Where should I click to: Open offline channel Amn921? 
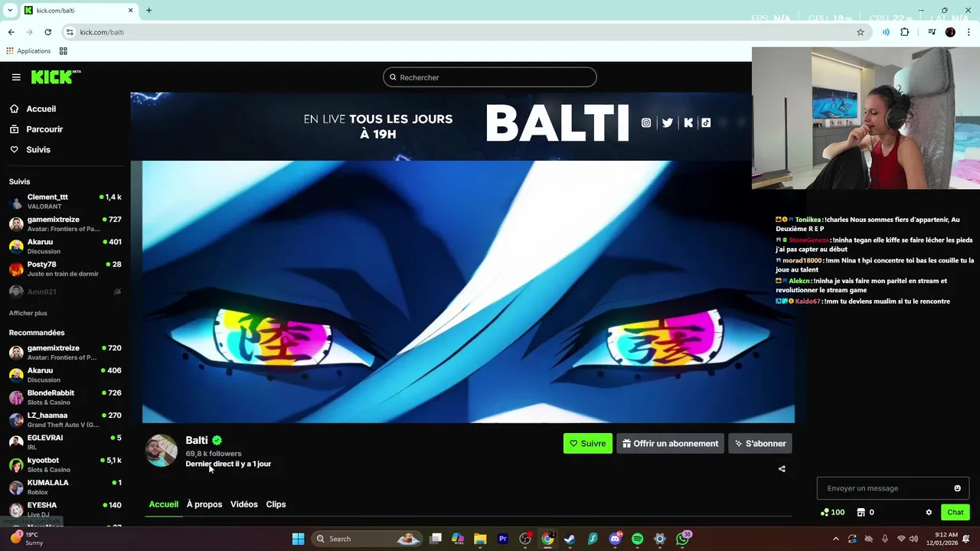pos(65,292)
